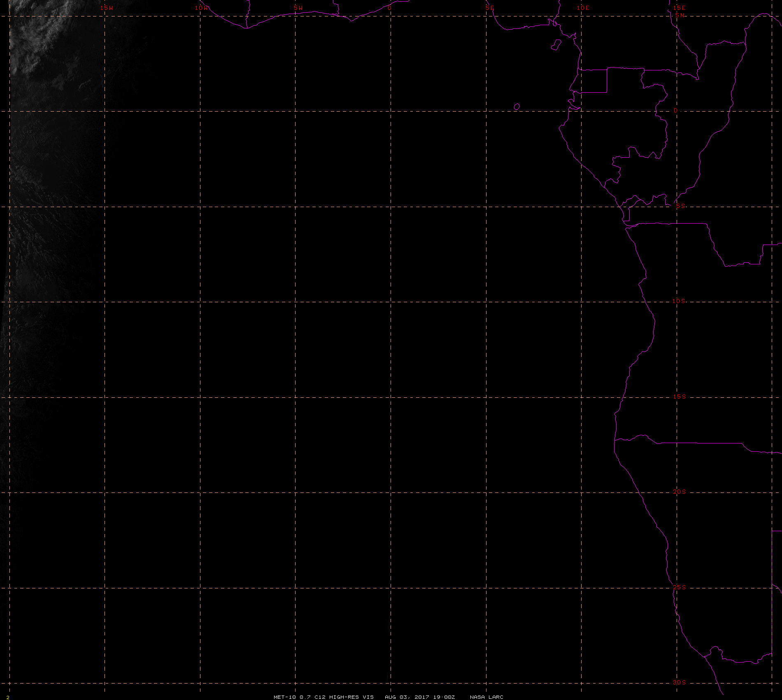Image resolution: width=782 pixels, height=700 pixels.
Task: Click the 30S latitude label
Action: point(679,682)
